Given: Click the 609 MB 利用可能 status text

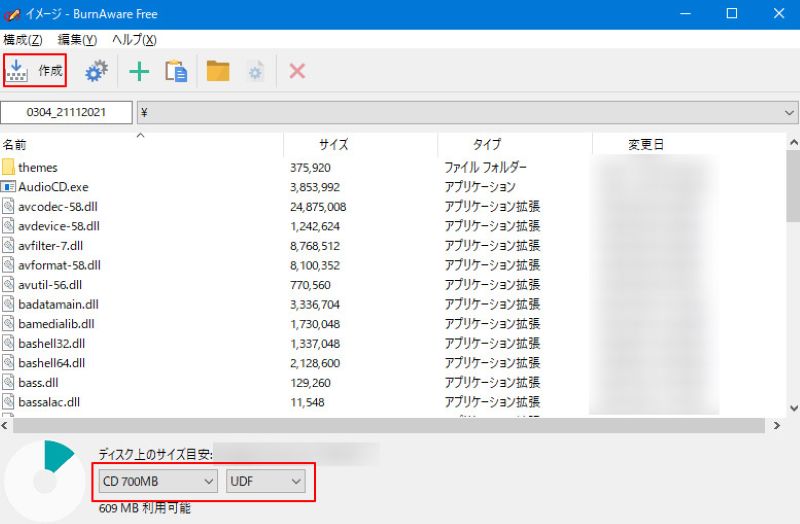Looking at the screenshot, I should click(144, 508).
